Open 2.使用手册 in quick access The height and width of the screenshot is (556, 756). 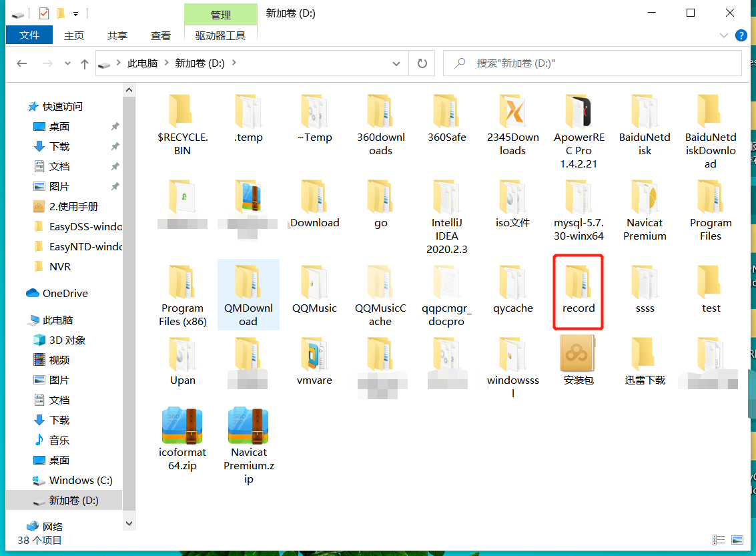coord(65,206)
